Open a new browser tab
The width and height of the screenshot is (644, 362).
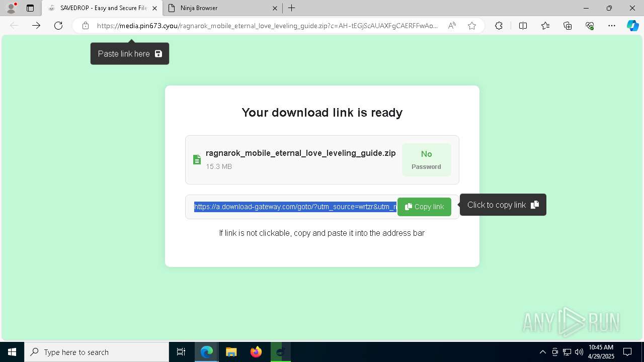coord(291,8)
